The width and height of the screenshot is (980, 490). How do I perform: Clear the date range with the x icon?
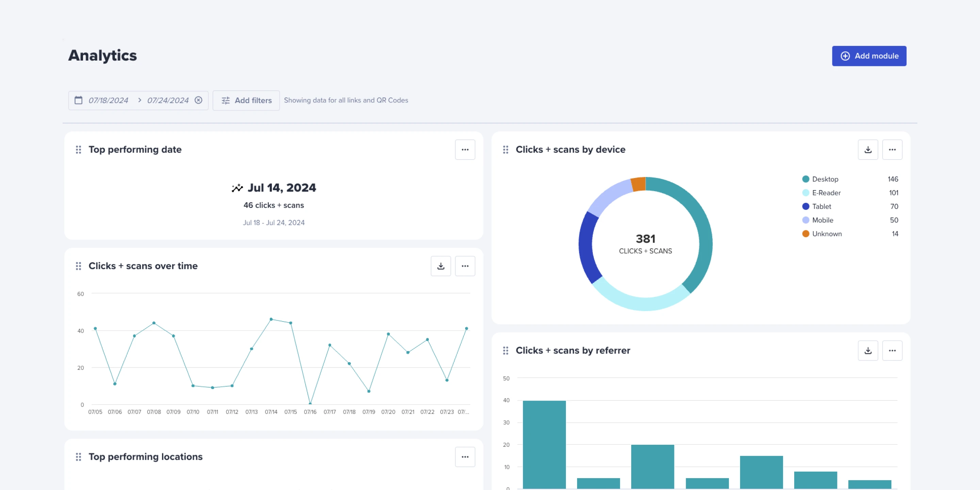[198, 100]
